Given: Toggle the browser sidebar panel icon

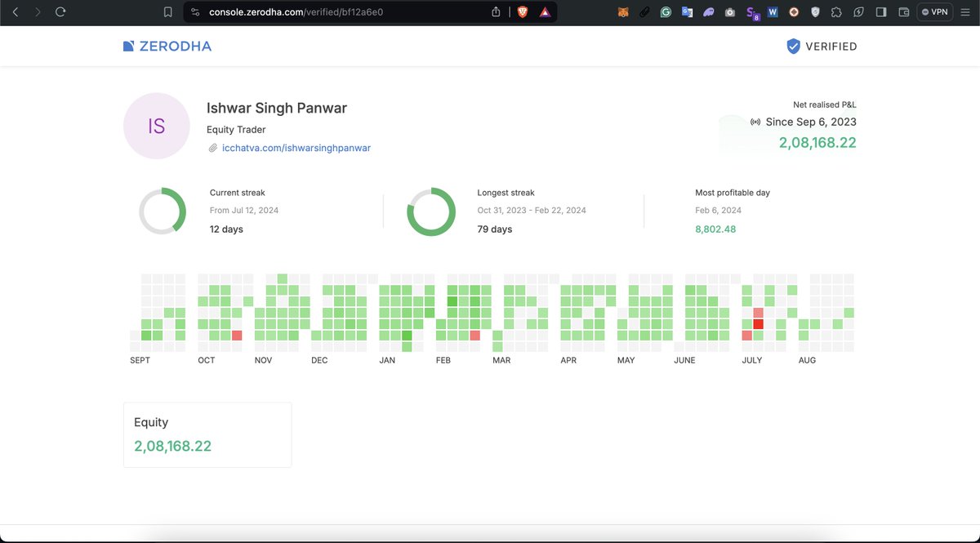Looking at the screenshot, I should point(881,12).
